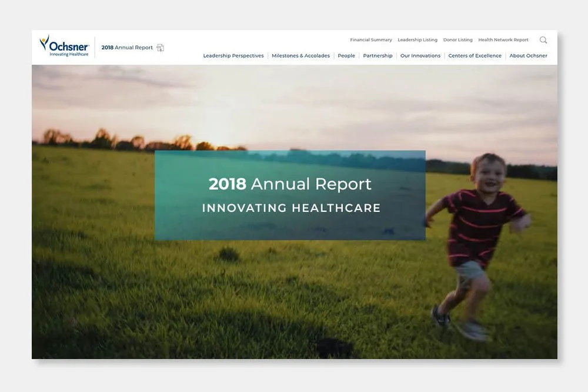This screenshot has width=588, height=392.
Task: Navigate to Partnership
Action: coord(377,55)
